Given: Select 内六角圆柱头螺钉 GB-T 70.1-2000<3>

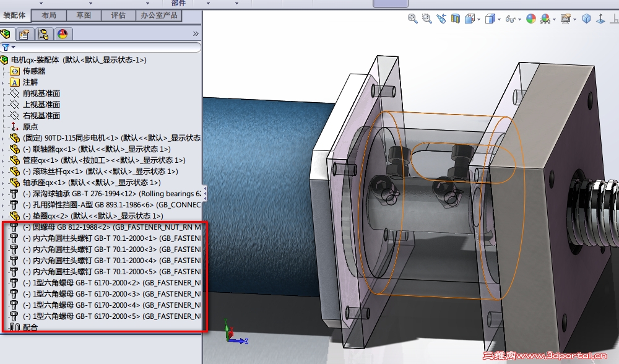Looking at the screenshot, I should click(x=112, y=249).
